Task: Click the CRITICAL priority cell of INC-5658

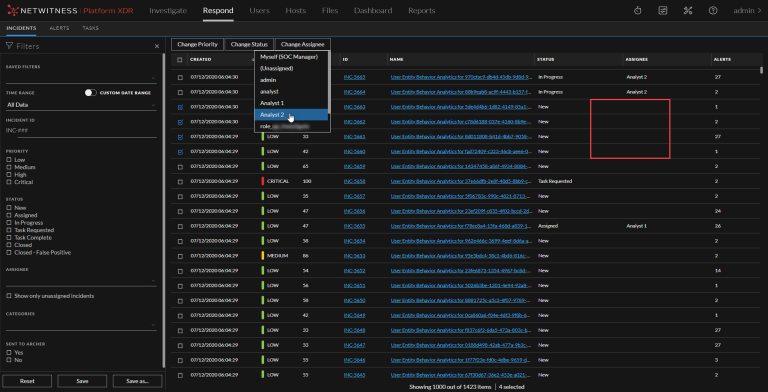Action: (275, 181)
